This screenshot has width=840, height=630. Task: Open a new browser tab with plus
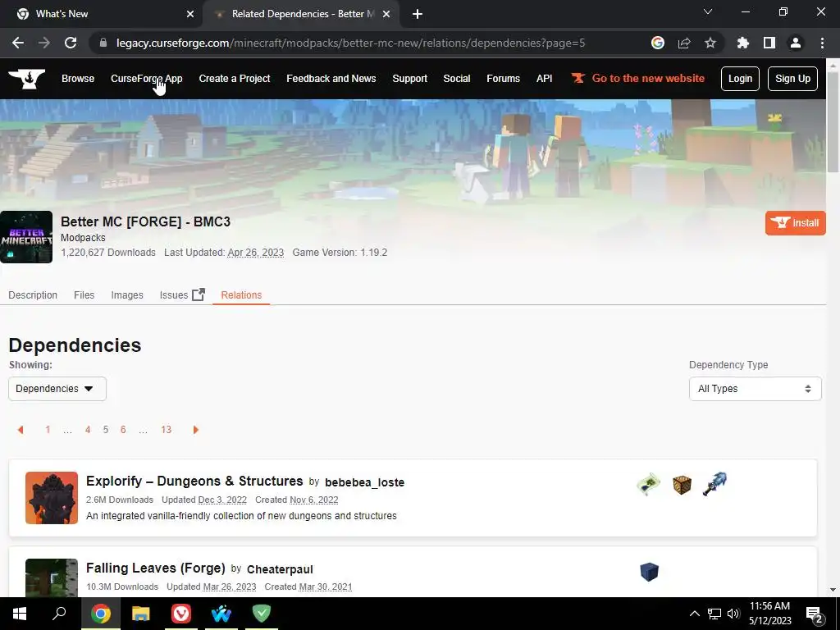point(418,14)
